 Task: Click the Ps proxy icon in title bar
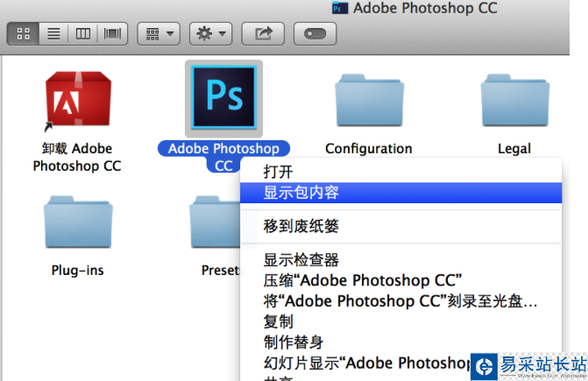(340, 8)
